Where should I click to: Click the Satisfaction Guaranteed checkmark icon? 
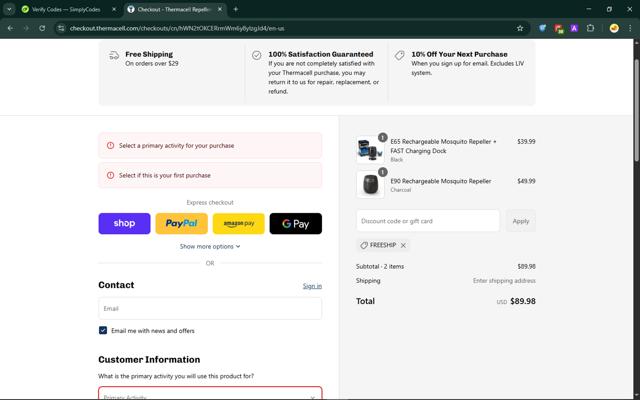click(256, 55)
